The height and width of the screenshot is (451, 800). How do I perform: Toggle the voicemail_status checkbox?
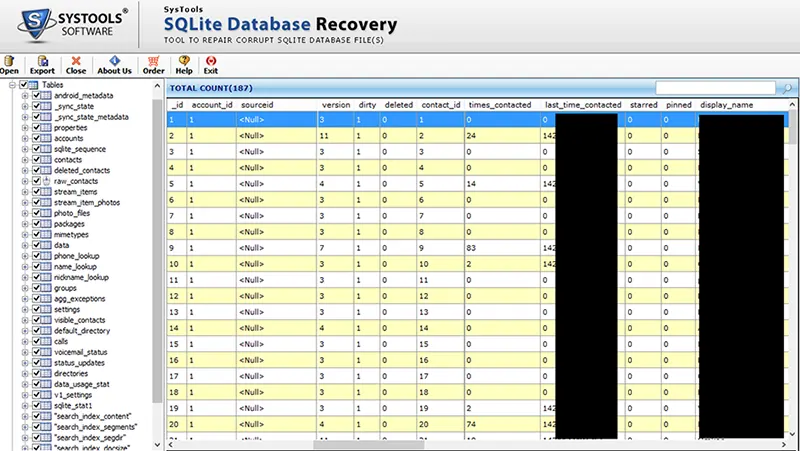tap(36, 352)
